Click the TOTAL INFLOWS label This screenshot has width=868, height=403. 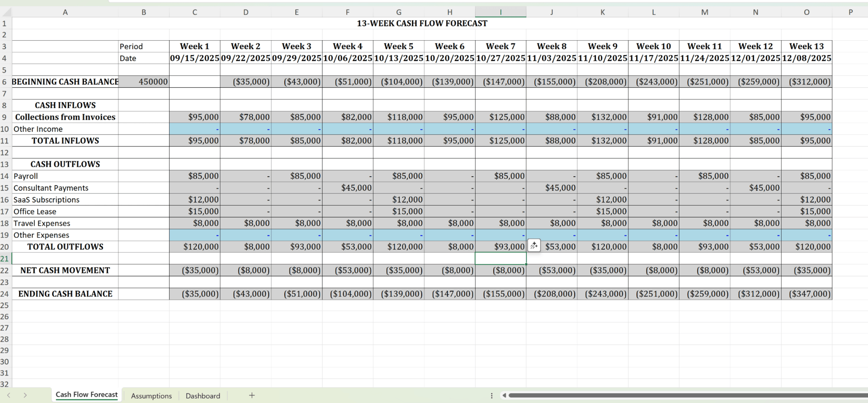(65, 141)
